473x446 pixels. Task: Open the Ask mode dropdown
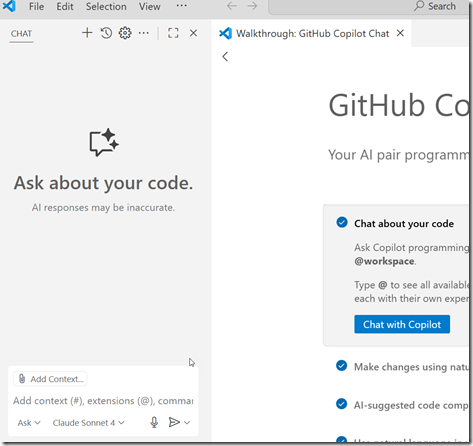coord(29,423)
